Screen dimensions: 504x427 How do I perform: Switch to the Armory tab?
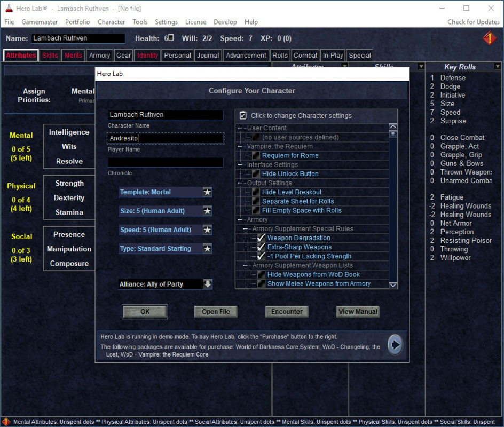pyautogui.click(x=99, y=56)
